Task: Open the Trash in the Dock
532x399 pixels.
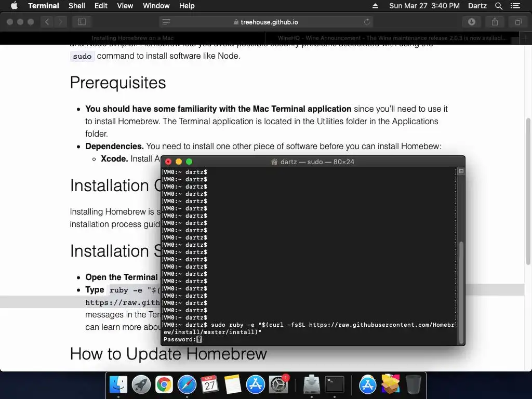Action: pos(413,385)
